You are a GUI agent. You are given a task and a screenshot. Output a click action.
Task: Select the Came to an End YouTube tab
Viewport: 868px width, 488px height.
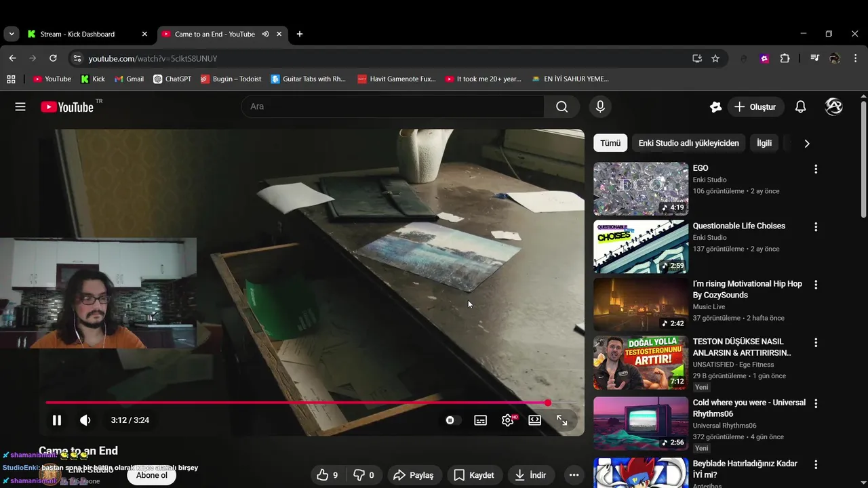214,34
